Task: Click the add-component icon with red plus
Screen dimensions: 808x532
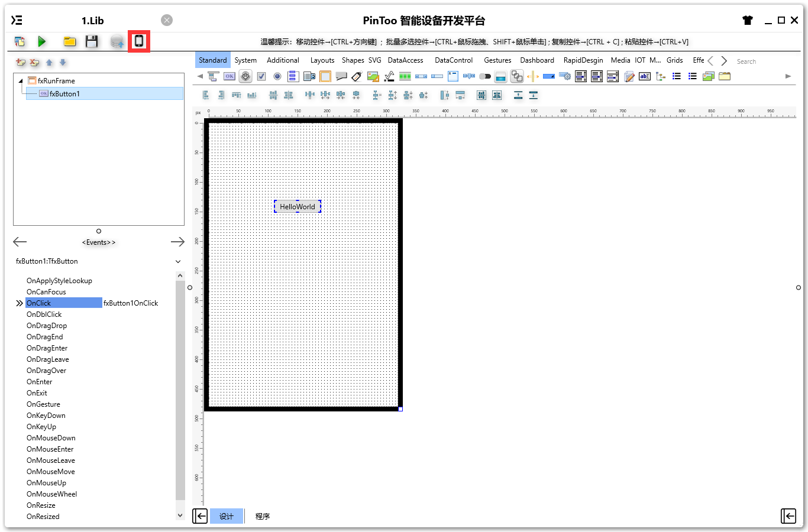Action: point(21,62)
